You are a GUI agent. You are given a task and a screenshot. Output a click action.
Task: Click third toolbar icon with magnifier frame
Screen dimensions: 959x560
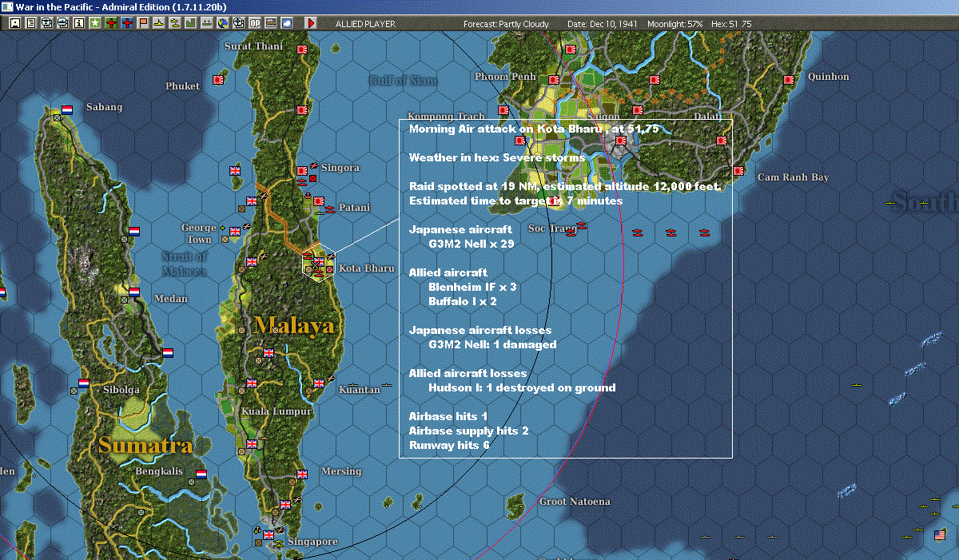click(x=46, y=23)
